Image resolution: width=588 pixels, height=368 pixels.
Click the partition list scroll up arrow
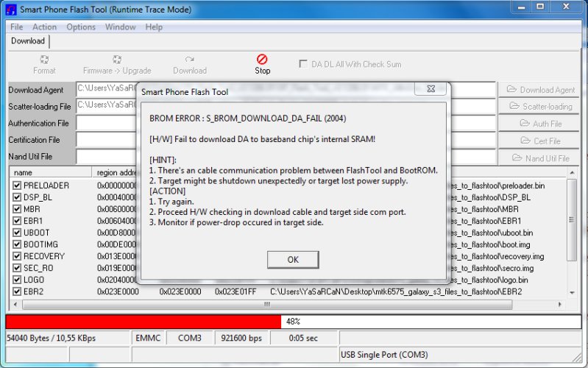572,173
